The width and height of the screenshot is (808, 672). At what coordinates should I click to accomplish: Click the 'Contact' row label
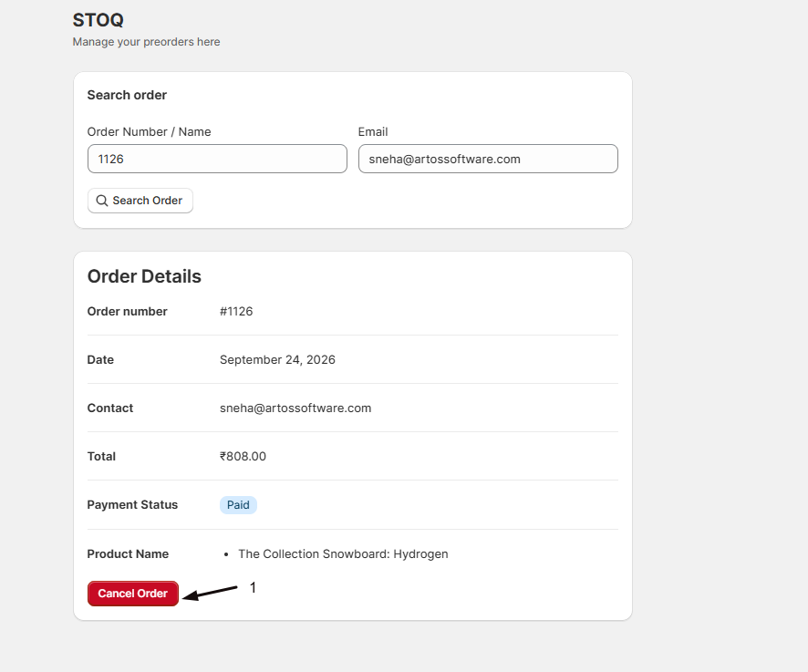pyautogui.click(x=110, y=408)
